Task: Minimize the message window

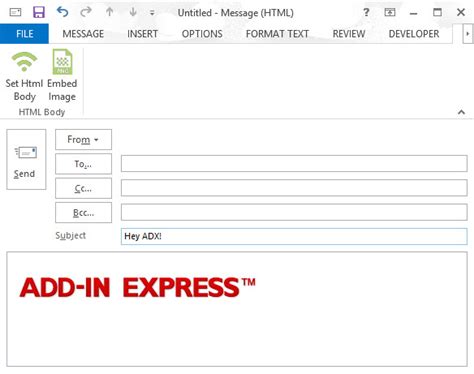Action: point(413,13)
